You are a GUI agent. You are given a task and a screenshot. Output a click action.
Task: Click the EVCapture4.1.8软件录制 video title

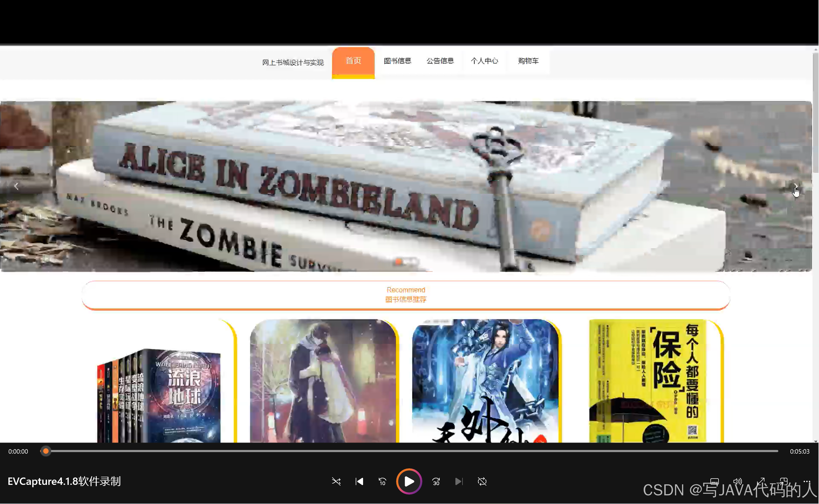point(64,481)
